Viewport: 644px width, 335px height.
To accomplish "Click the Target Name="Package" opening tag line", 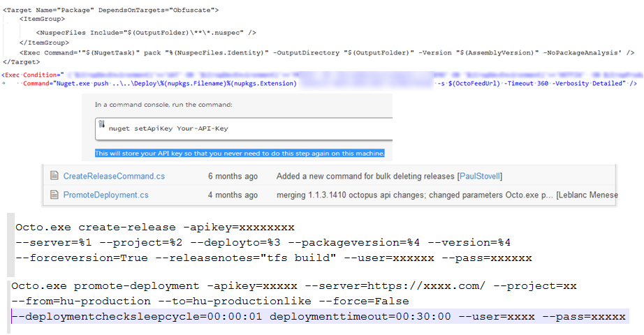I will tap(111, 10).
